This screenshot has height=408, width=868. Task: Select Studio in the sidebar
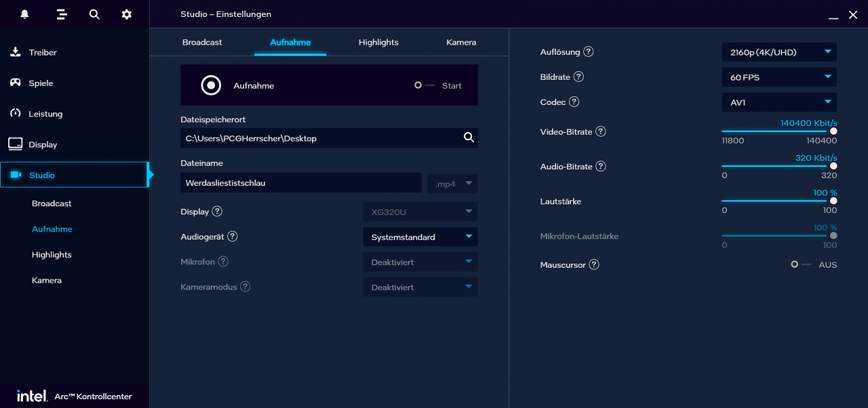click(74, 175)
